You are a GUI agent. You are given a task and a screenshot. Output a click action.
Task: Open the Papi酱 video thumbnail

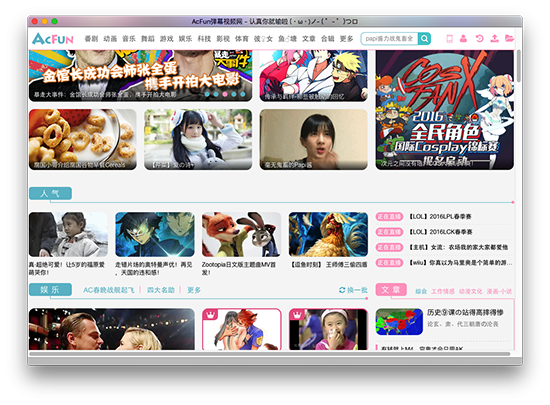coord(314,139)
